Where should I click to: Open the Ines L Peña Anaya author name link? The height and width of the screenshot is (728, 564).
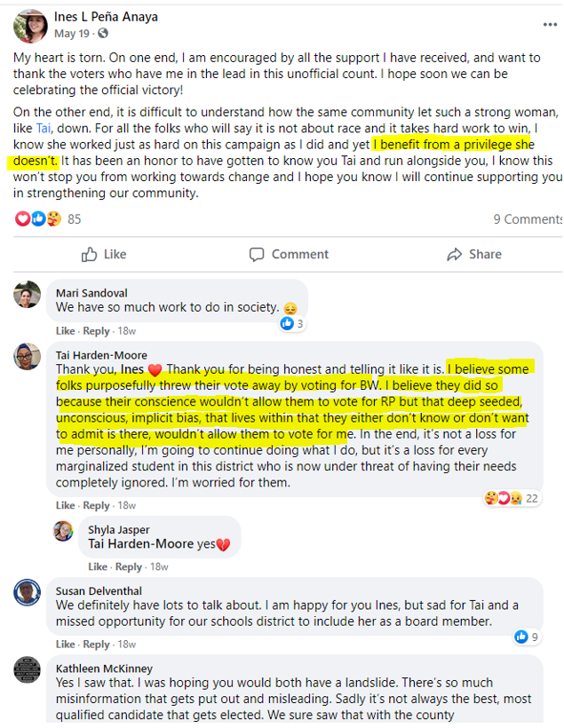tap(106, 17)
